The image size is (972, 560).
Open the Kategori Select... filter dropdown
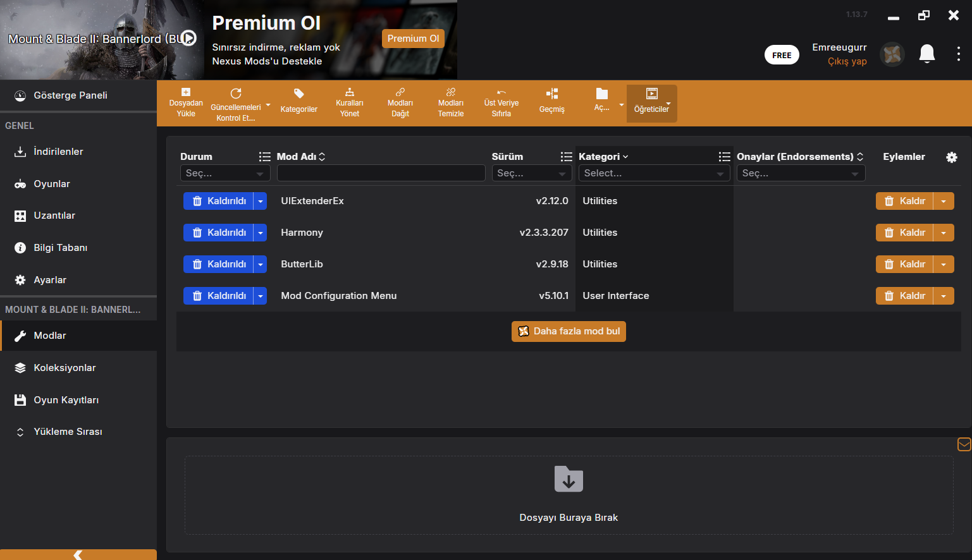click(655, 173)
